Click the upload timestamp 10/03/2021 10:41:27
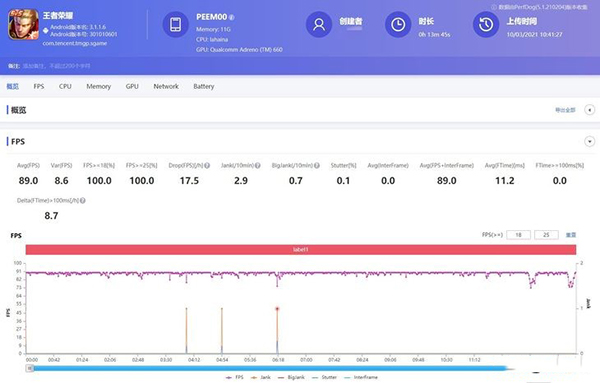 click(535, 34)
